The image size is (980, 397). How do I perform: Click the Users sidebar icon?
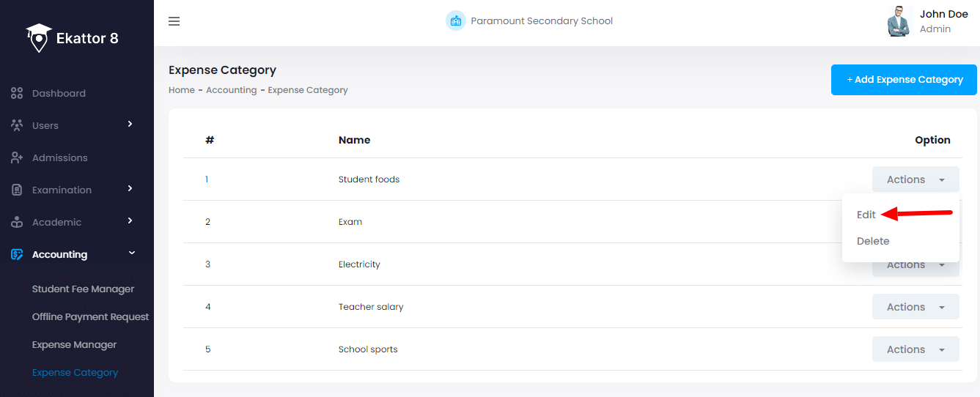click(17, 125)
